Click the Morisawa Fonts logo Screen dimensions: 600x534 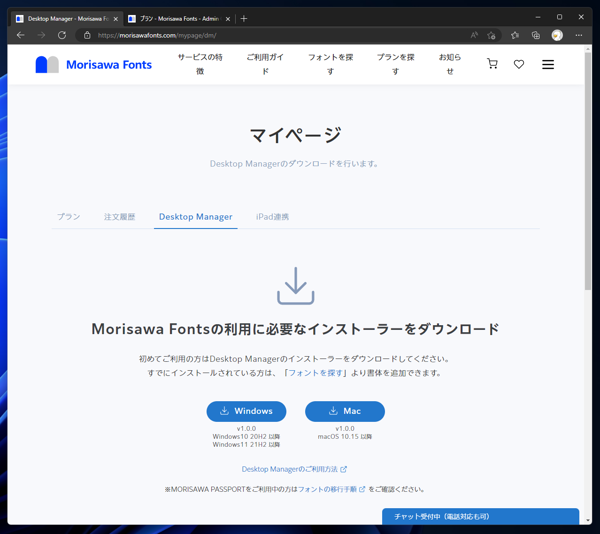click(x=94, y=64)
